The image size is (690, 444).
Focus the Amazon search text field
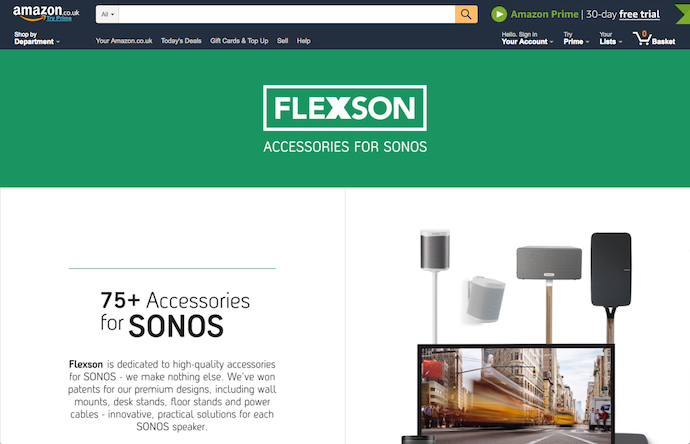point(287,15)
